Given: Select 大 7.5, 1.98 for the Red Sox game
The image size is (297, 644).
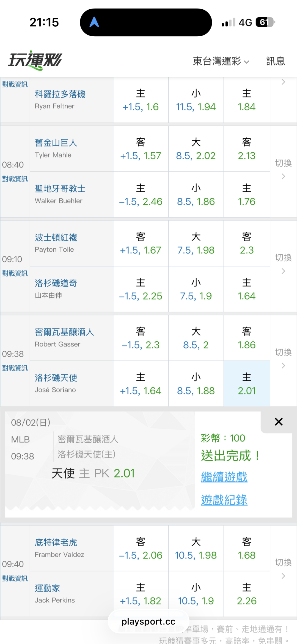Looking at the screenshot, I should (x=196, y=243).
